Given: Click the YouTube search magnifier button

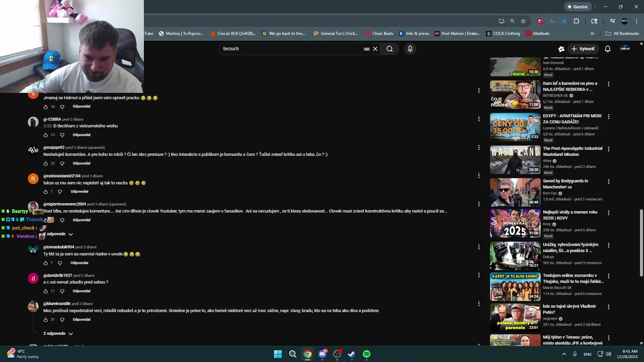Looking at the screenshot, I should coord(389,49).
